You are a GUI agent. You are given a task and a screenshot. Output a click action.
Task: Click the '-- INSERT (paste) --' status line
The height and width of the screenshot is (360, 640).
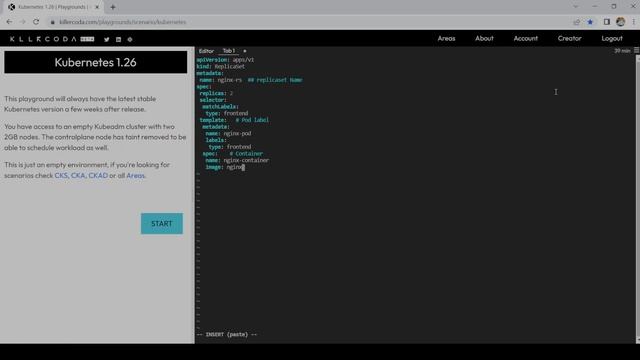pyautogui.click(x=227, y=334)
